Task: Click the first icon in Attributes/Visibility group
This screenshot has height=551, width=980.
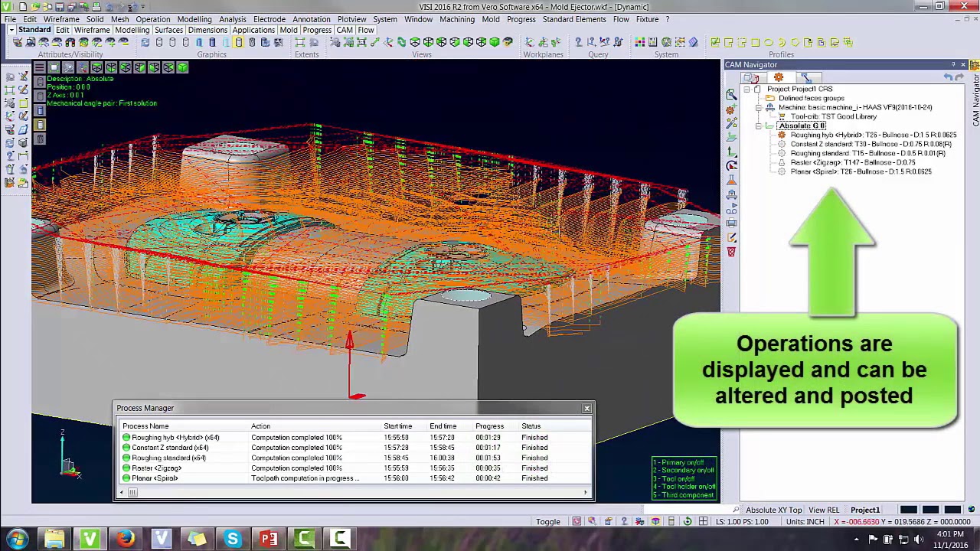Action: tap(17, 42)
